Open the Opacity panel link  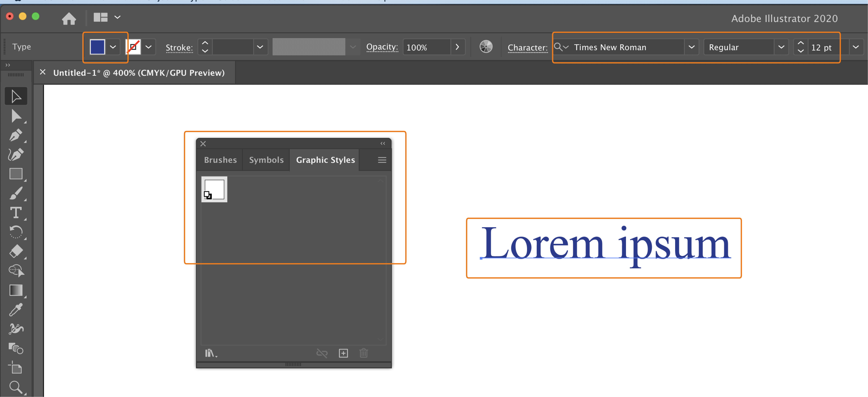click(x=382, y=47)
